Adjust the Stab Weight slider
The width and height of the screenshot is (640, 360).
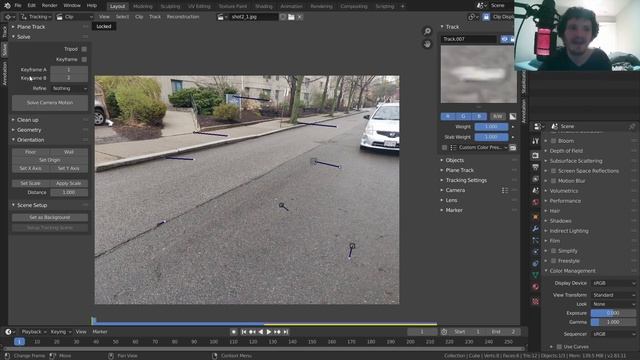[491, 137]
